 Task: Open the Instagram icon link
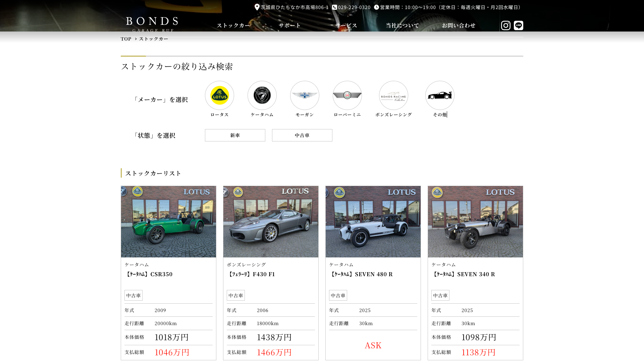click(x=505, y=25)
